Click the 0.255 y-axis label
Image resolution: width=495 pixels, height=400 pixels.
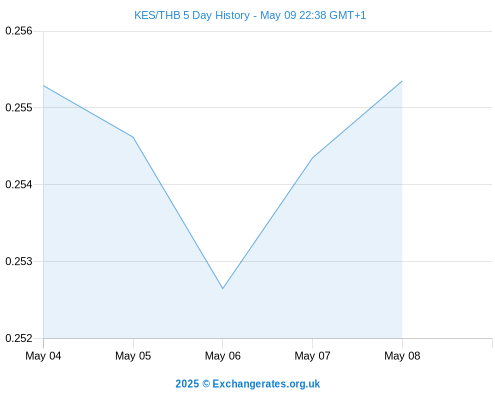click(x=19, y=108)
